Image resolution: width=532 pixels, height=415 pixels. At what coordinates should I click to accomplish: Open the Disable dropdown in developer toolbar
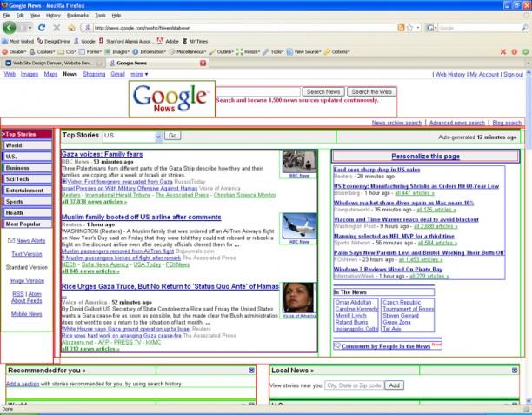point(17,51)
